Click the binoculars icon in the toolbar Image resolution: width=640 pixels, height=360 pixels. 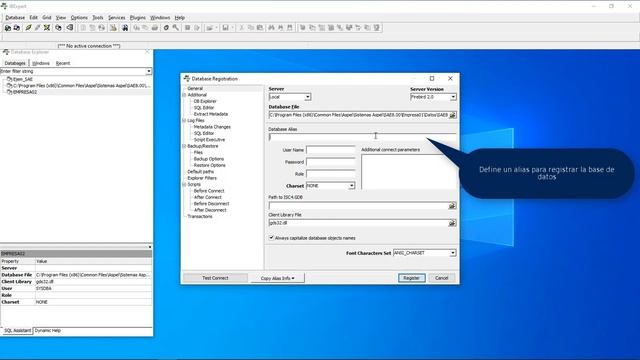[125, 28]
